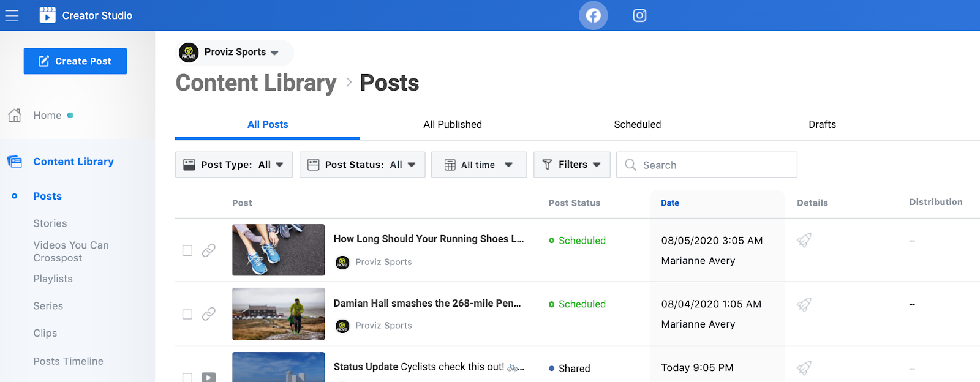Click the 08/05/2020 3:05 AM date

coord(712,241)
